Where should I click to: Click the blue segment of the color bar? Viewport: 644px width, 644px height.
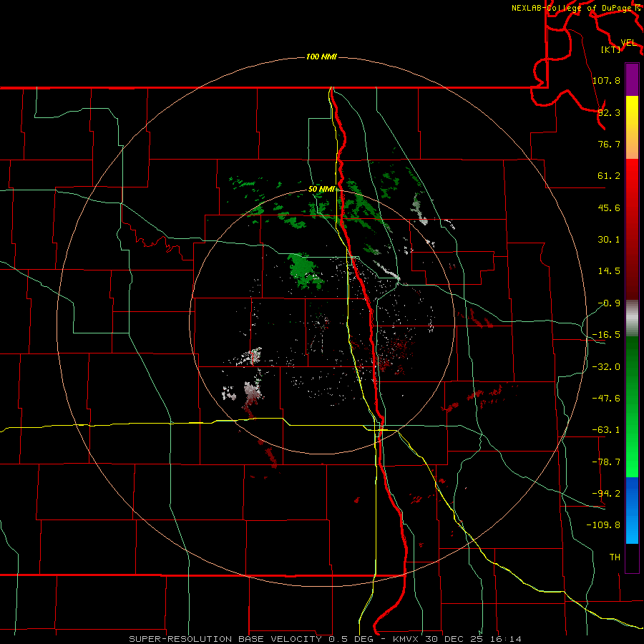(x=632, y=510)
